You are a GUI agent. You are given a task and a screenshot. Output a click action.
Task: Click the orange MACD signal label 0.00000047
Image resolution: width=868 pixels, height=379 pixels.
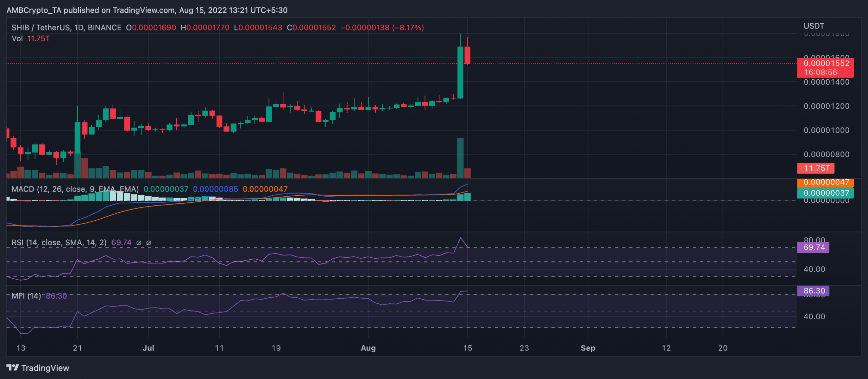point(825,182)
